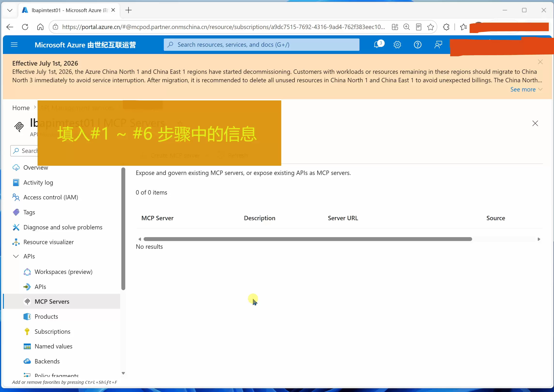Open Access control (IAM)

click(51, 197)
